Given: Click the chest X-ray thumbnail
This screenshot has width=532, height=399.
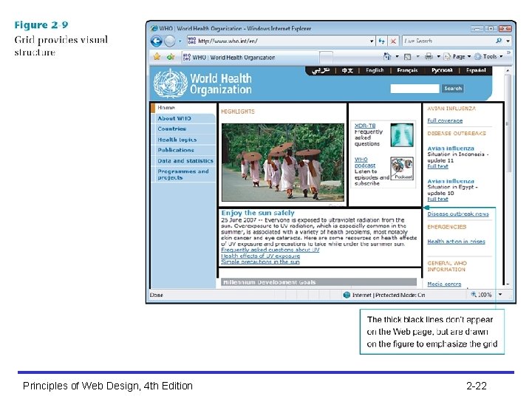Looking at the screenshot, I should (x=402, y=135).
